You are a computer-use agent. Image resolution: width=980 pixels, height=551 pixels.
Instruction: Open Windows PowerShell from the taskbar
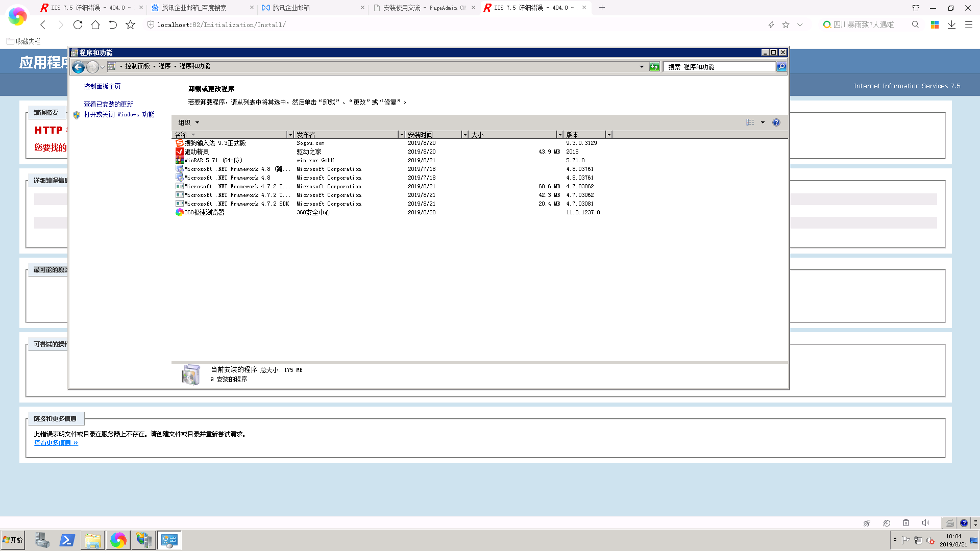click(x=67, y=540)
